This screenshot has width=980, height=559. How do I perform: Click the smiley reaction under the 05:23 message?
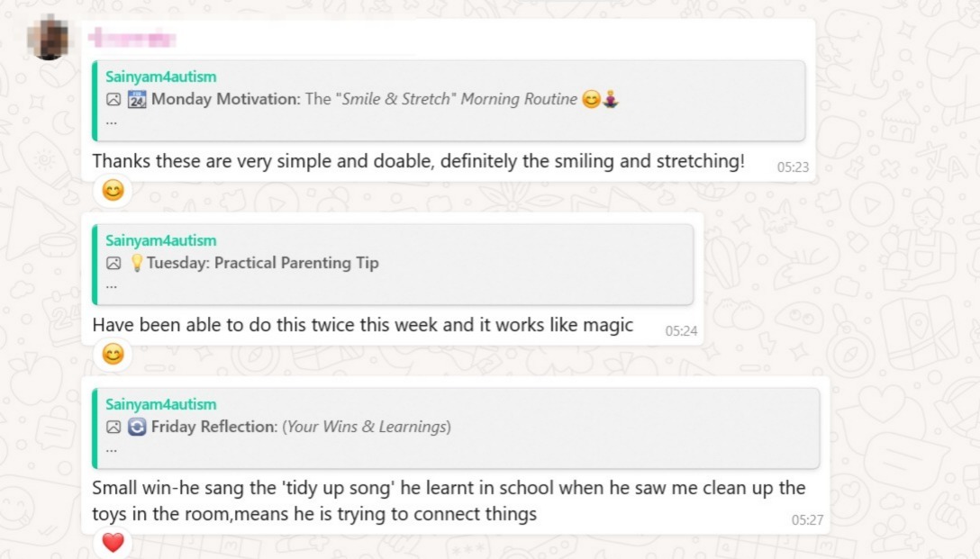click(x=113, y=191)
